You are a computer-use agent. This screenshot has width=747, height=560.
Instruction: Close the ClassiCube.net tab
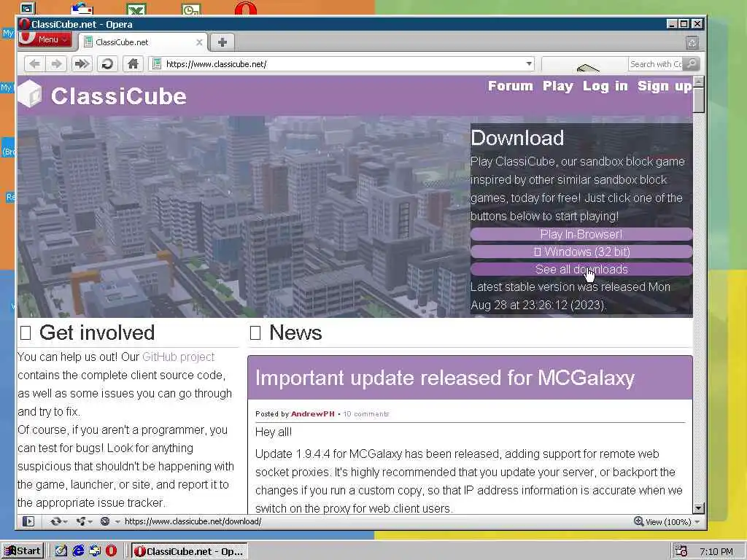tap(199, 42)
